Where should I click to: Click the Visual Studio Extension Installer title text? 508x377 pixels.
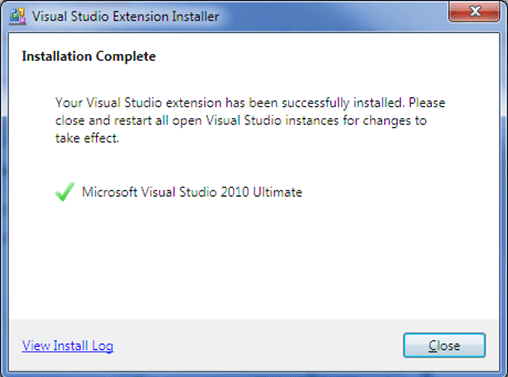click(x=125, y=16)
